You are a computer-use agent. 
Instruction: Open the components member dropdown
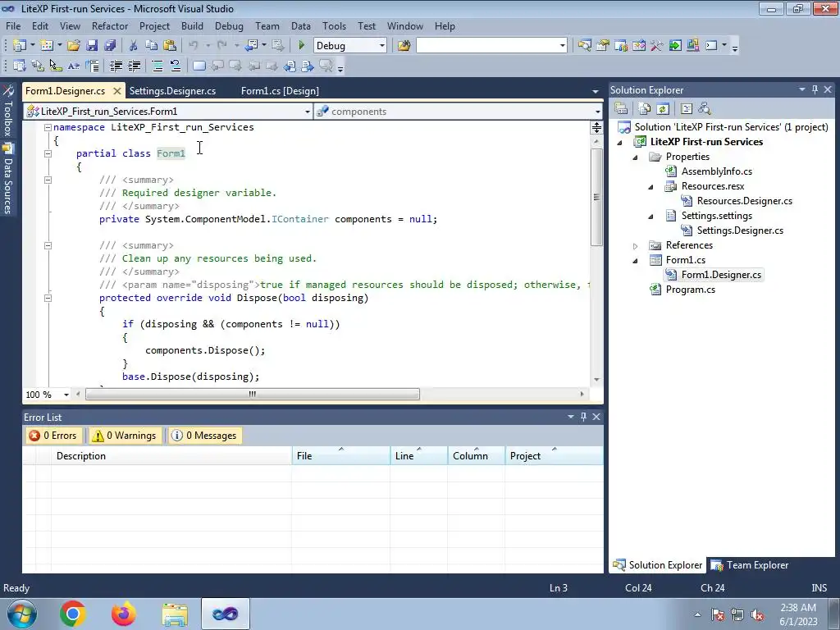[597, 112]
